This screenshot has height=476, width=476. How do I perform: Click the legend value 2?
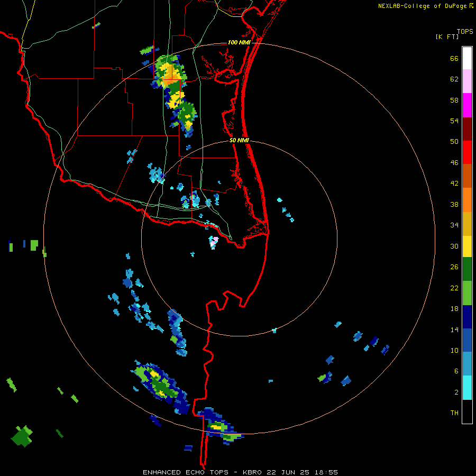[456, 392]
